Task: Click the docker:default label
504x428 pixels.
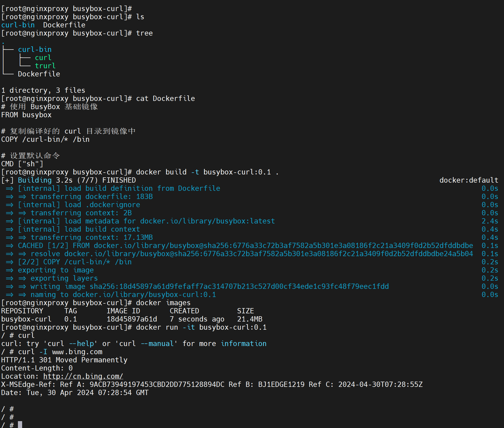Action: (x=469, y=180)
